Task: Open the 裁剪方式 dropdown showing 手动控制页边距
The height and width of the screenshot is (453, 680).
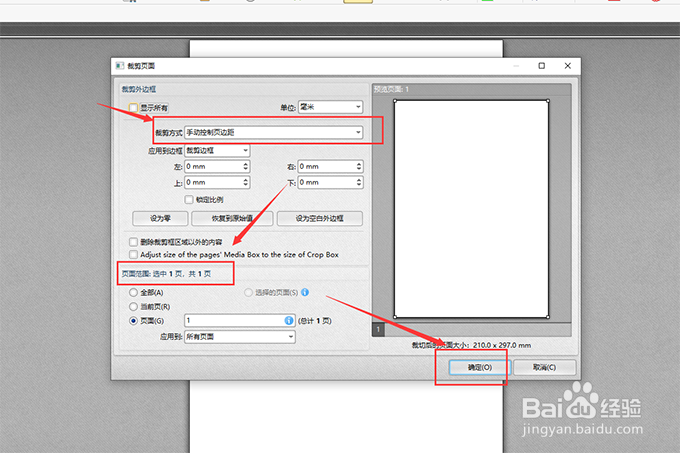Action: [274, 132]
